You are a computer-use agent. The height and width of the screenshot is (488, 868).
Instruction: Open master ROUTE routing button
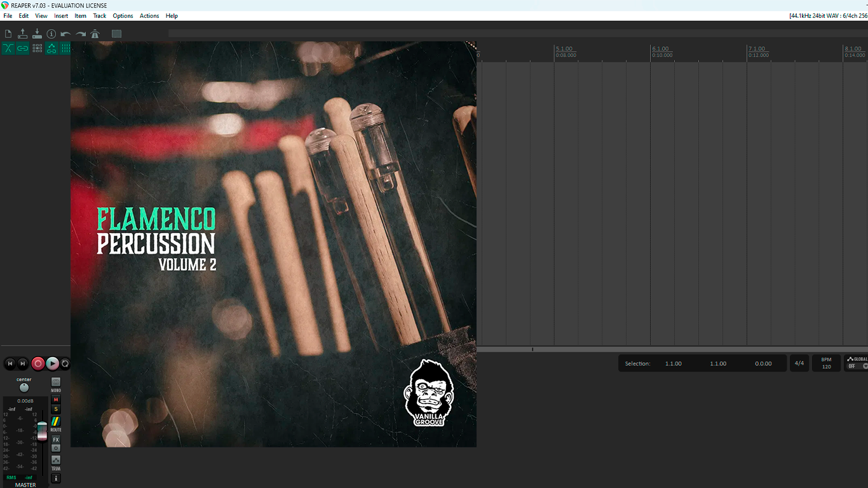[56, 421]
